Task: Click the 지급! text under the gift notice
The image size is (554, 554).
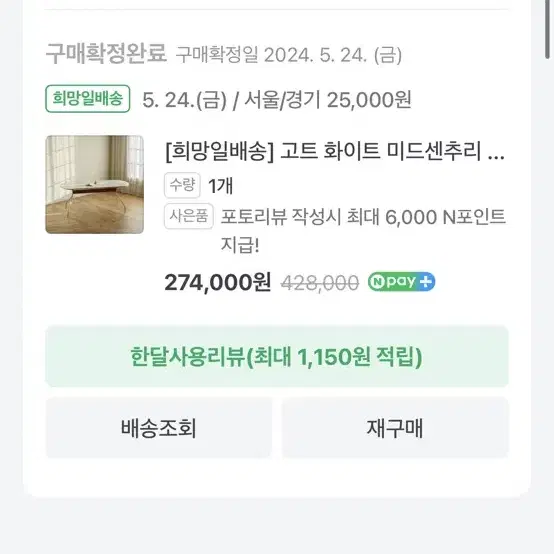Action: (x=240, y=245)
